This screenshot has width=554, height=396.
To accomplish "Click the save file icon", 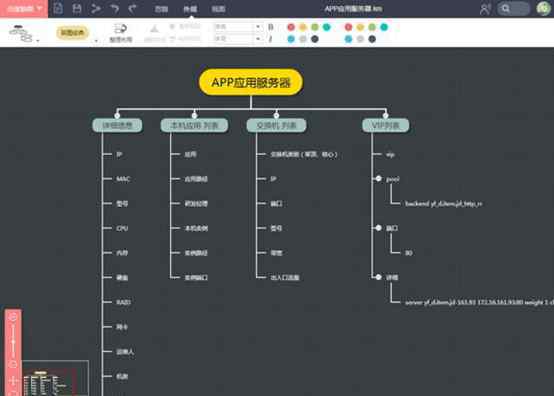I will tap(77, 8).
